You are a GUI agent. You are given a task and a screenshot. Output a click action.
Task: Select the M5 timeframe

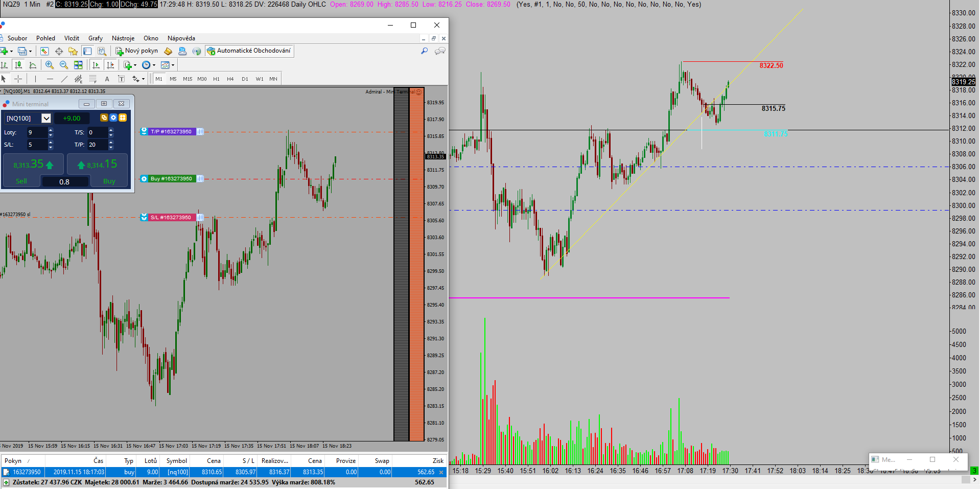click(173, 79)
